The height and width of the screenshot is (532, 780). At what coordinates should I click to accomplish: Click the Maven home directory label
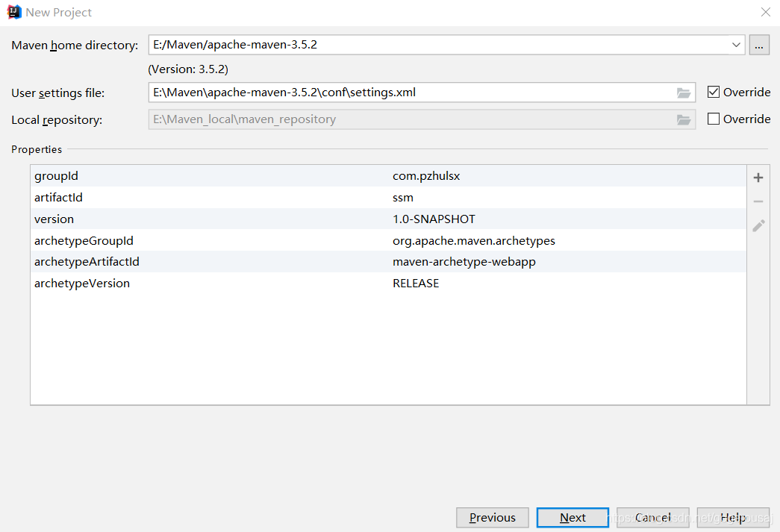click(75, 46)
